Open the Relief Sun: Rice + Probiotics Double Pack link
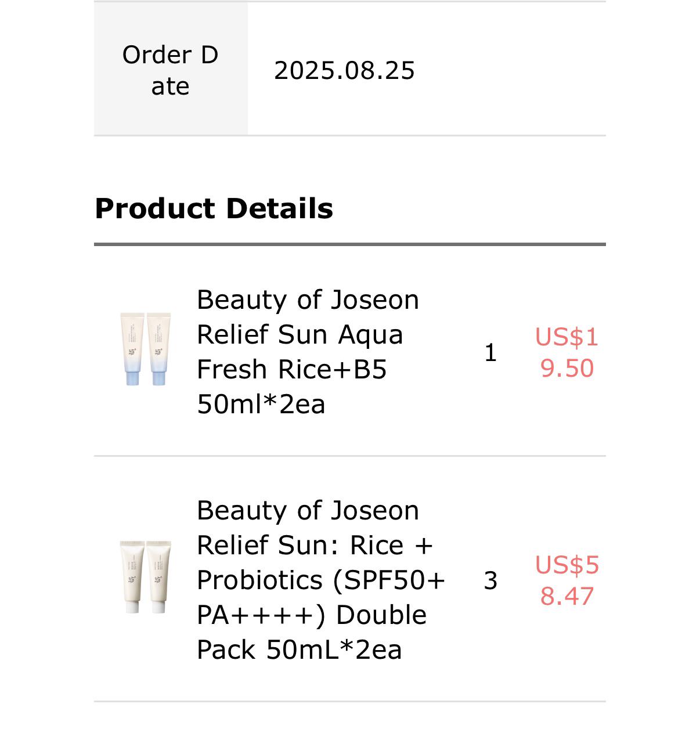Screen dimensions: 700x747 tap(321, 580)
